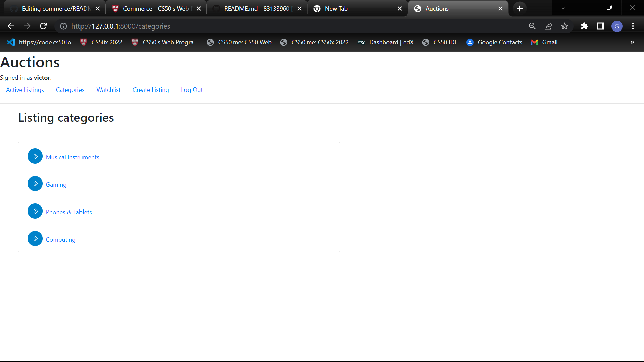644x362 pixels.
Task: Reload the page with the refresh icon
Action: pos(43,26)
